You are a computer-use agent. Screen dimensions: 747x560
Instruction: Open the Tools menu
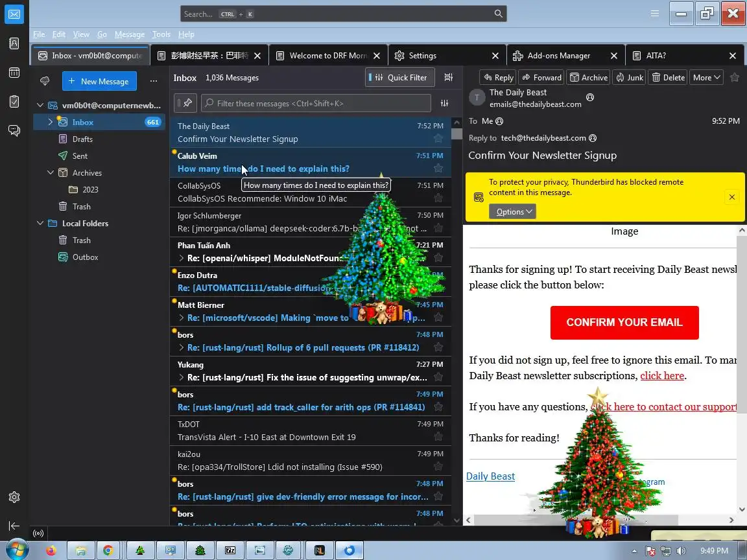click(161, 34)
